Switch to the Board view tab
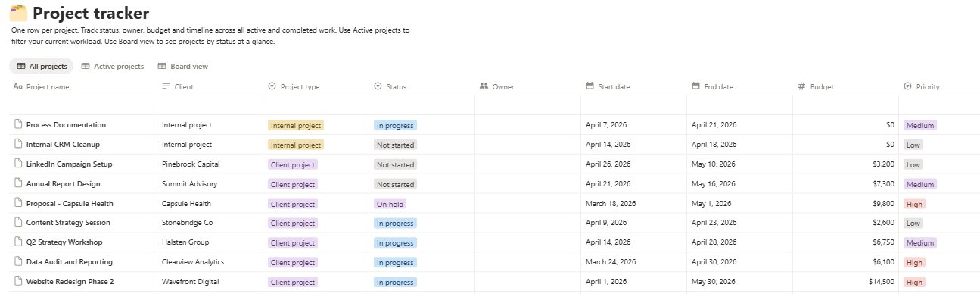 (x=182, y=67)
